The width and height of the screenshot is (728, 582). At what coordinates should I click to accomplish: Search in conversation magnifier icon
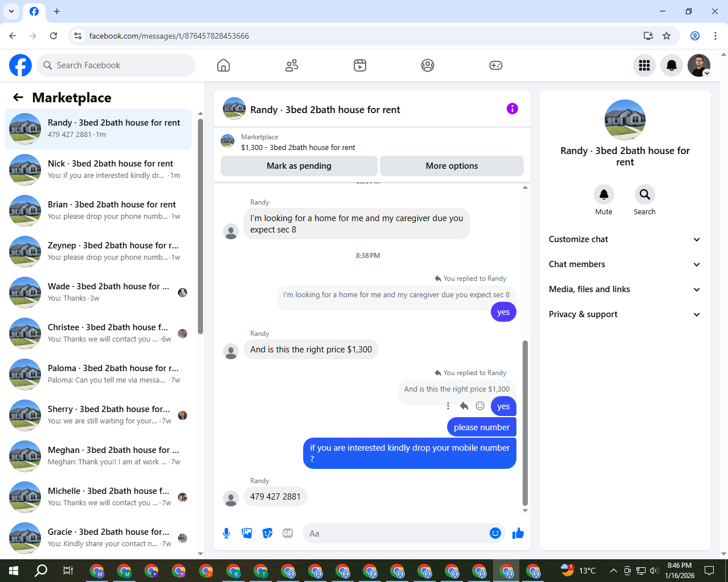point(644,194)
